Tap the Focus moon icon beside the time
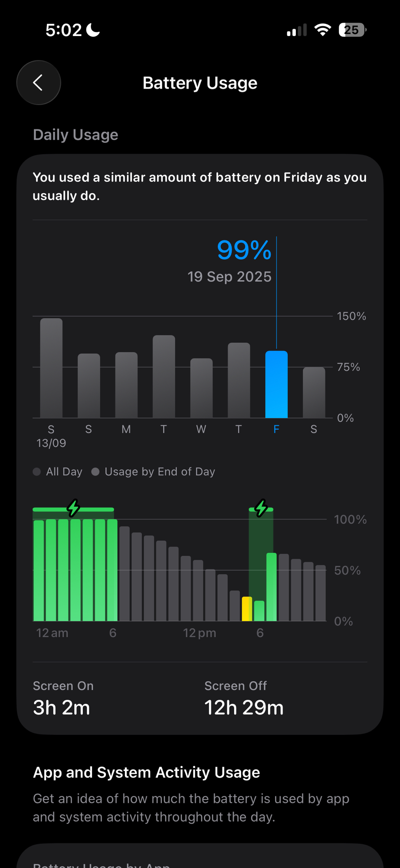 (93, 30)
